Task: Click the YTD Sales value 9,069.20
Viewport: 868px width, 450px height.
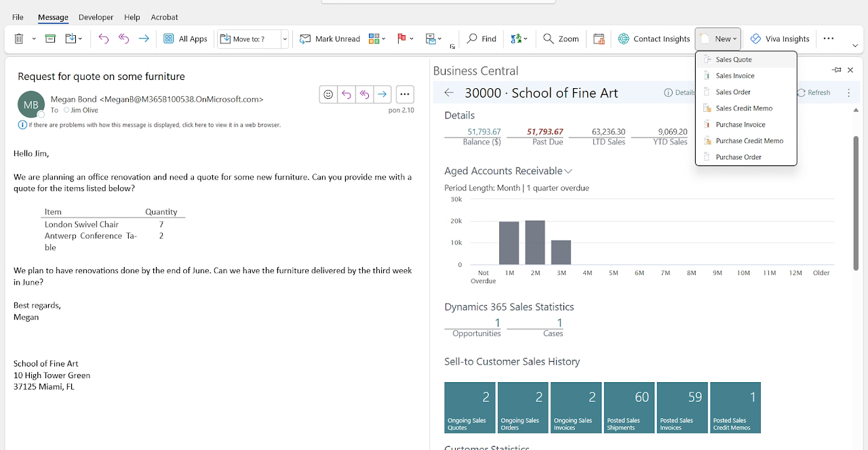Action: [673, 131]
